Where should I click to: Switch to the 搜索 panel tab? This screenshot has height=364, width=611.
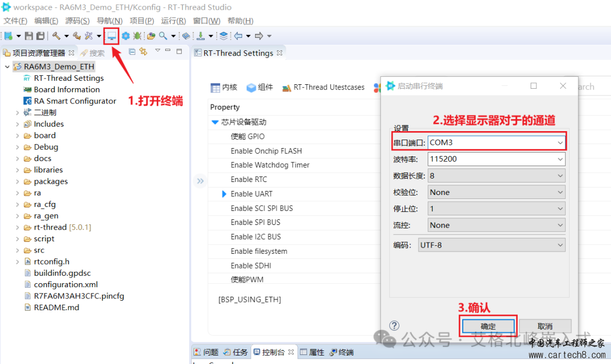pos(92,53)
